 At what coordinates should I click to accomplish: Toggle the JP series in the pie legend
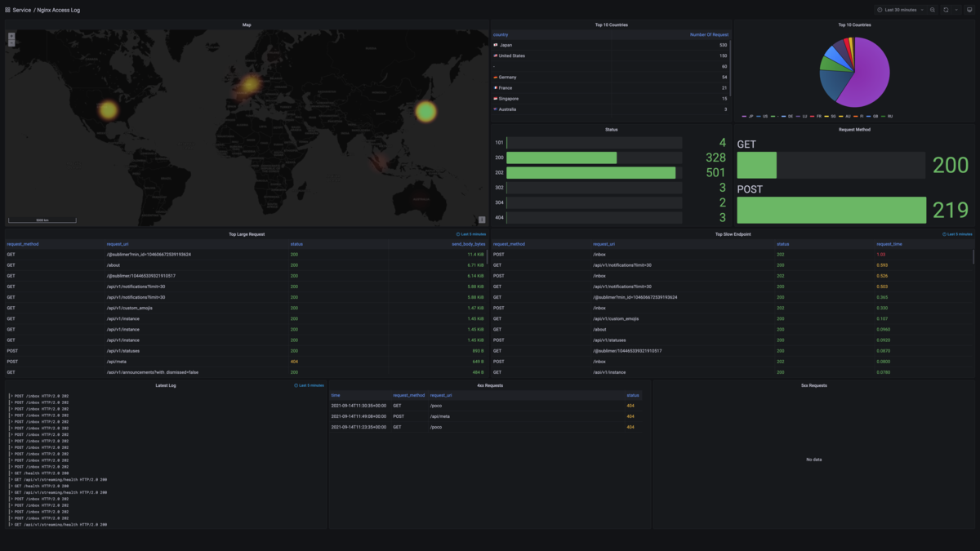click(748, 116)
